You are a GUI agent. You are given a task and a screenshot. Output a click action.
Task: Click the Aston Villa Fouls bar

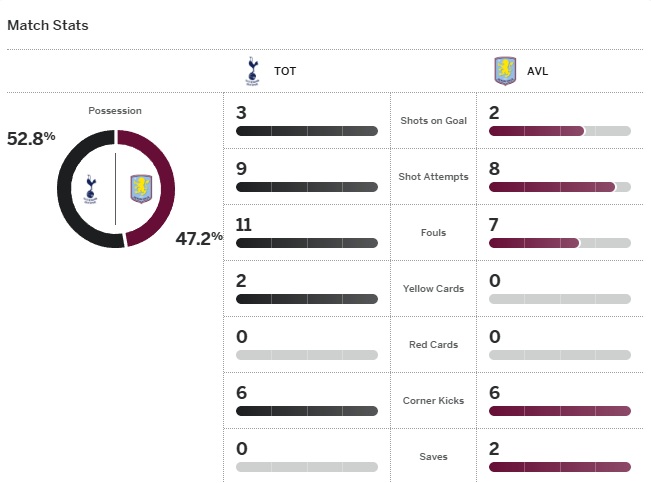click(560, 243)
